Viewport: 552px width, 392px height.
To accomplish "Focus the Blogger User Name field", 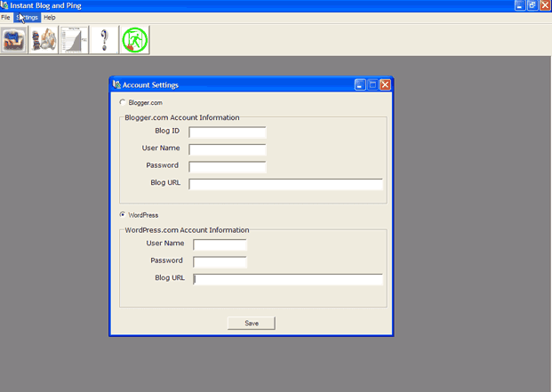I will (228, 149).
